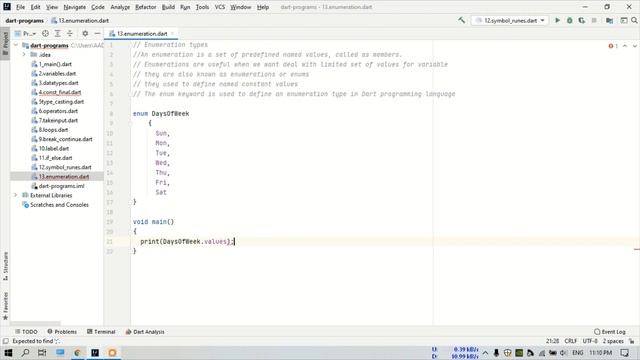Viewport: 640px width, 360px height.
Task: Place cursor on the enum DaysOfWeek line
Action: tap(161, 113)
